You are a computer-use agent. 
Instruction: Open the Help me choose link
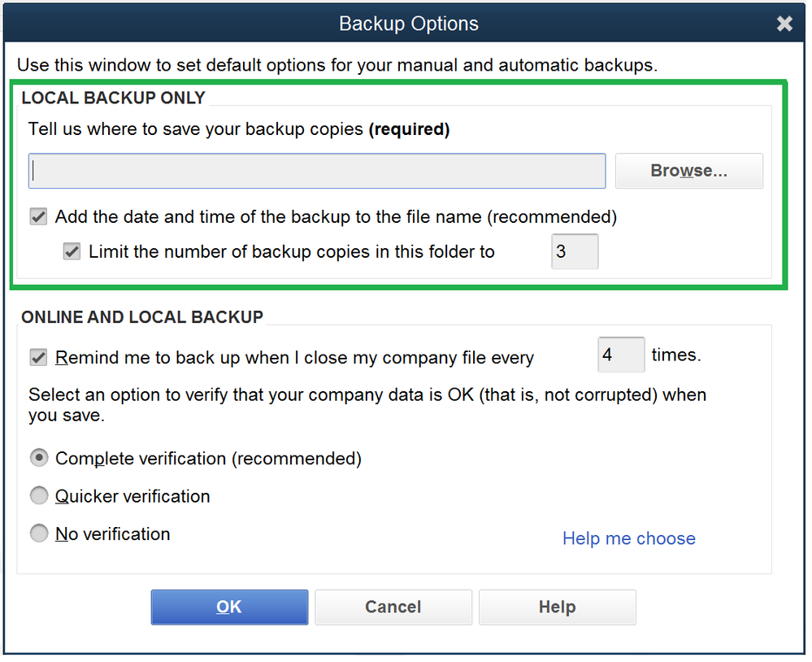click(x=628, y=538)
